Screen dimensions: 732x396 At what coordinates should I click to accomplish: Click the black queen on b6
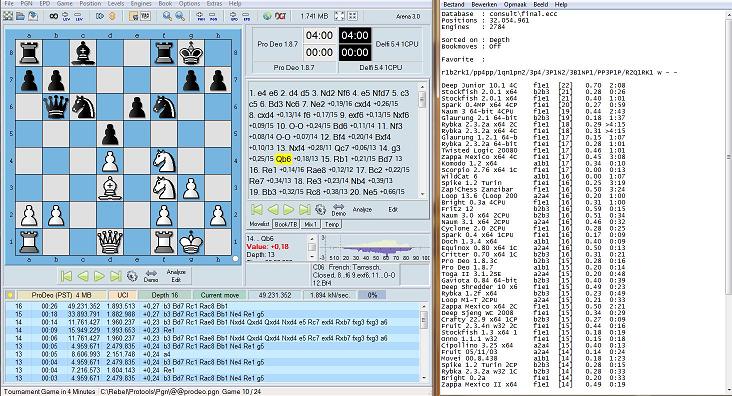tap(56, 106)
